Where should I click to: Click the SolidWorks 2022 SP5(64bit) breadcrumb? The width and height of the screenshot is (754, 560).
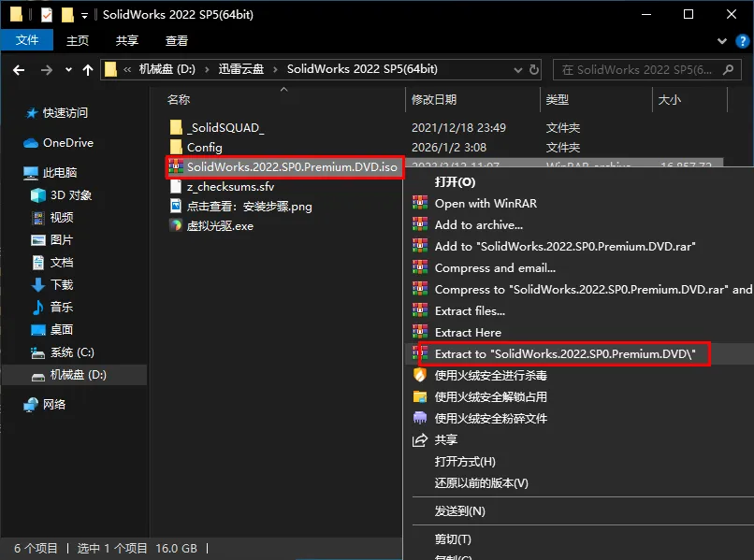(x=362, y=69)
